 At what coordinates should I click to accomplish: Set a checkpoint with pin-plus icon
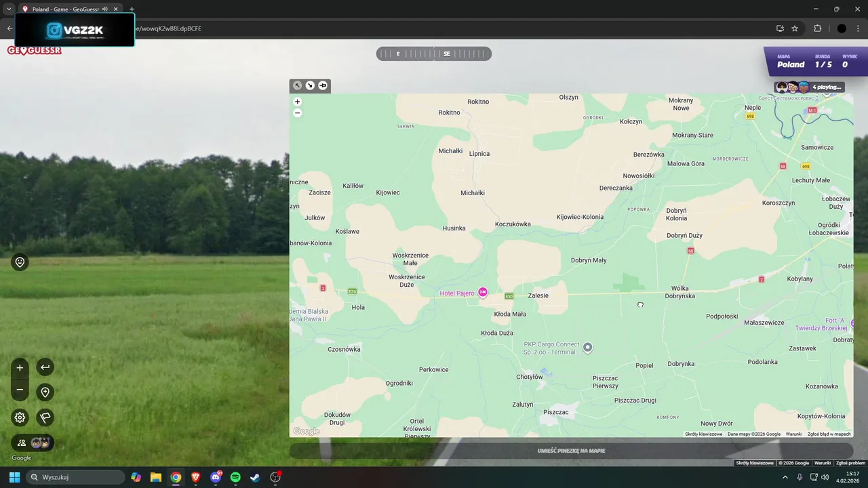[x=45, y=392]
